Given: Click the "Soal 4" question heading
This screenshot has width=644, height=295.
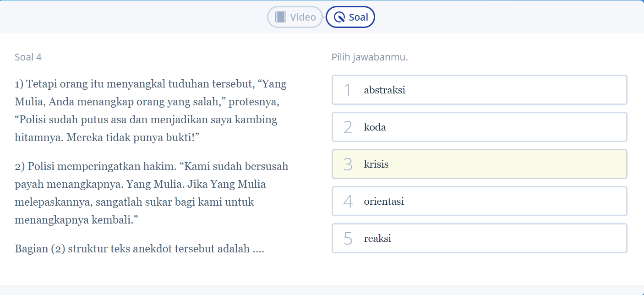Looking at the screenshot, I should click(28, 57).
